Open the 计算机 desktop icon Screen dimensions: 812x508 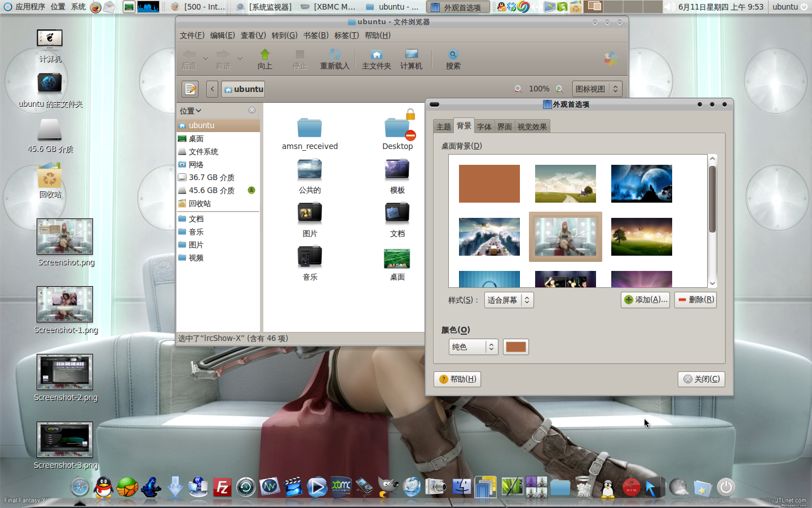pos(50,46)
